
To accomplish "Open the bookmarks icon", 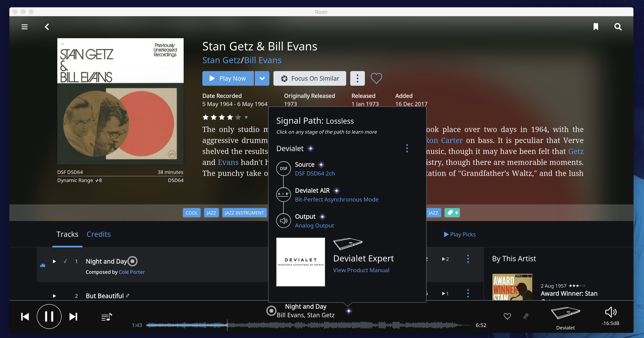I will [x=596, y=27].
